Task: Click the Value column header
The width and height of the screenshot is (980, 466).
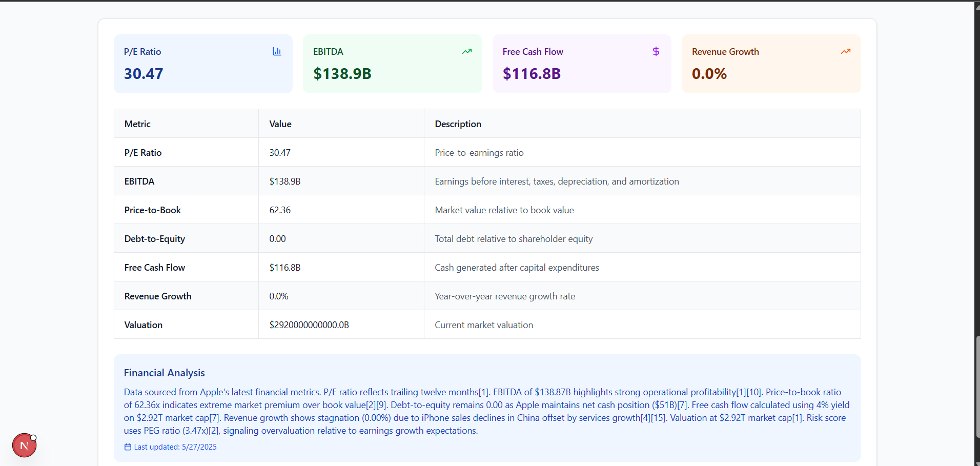Action: click(x=280, y=124)
